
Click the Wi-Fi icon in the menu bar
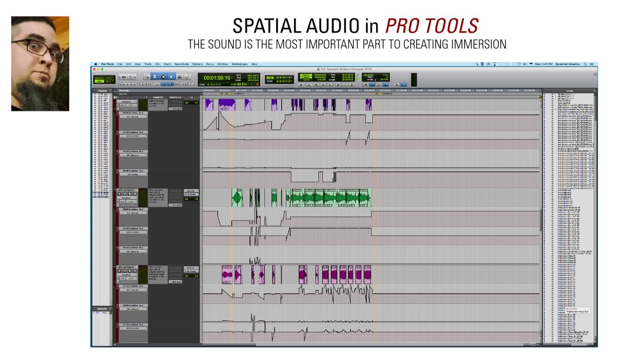[519, 64]
